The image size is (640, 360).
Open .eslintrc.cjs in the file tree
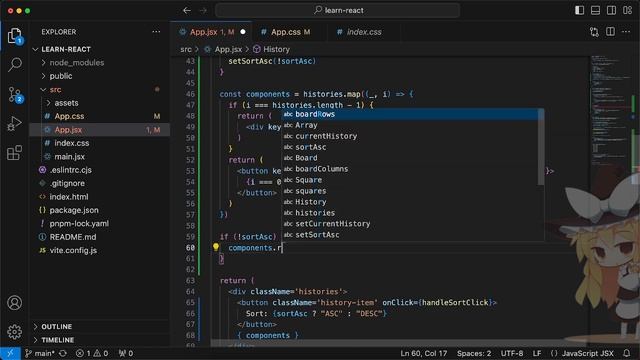point(70,170)
